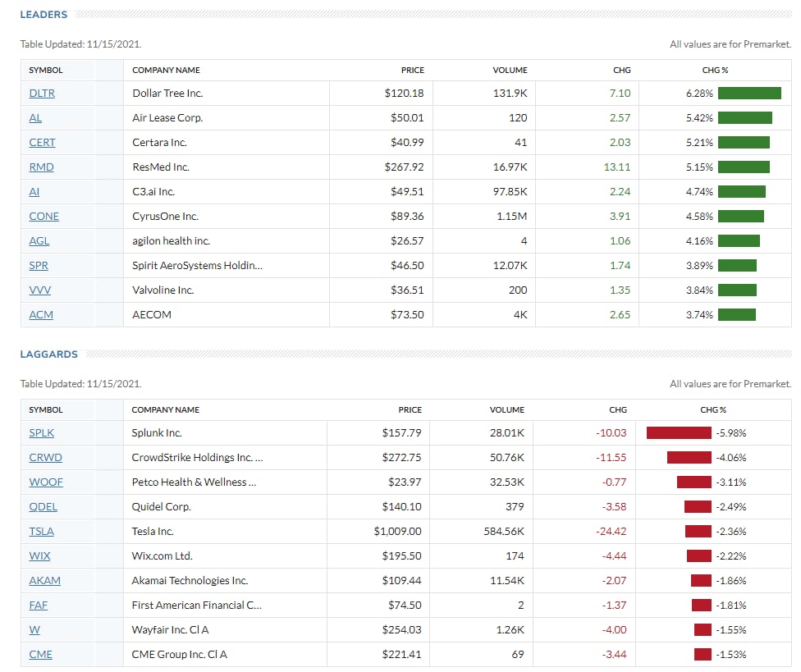Follow the CRWD symbol link
The image size is (801, 672).
click(45, 458)
